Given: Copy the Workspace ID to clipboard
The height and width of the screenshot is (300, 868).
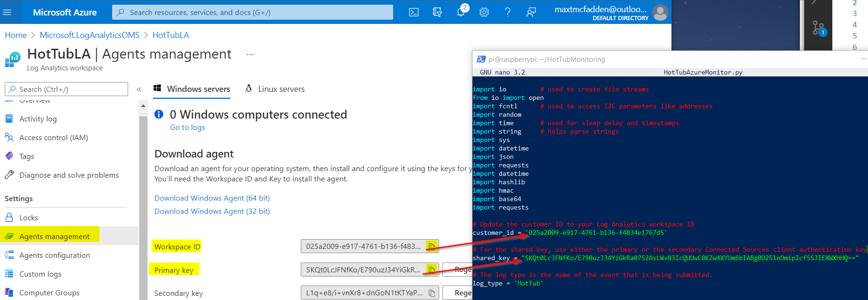Looking at the screenshot, I should [432, 247].
